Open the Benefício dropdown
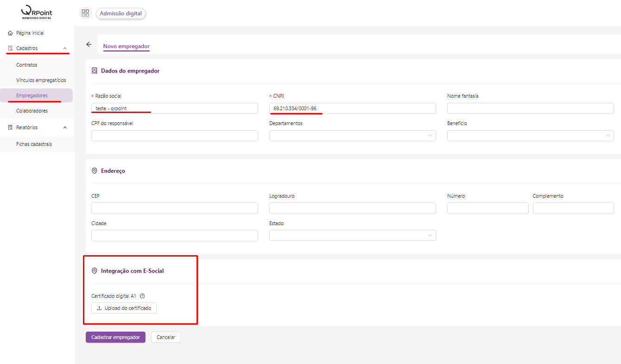The height and width of the screenshot is (364, 621). (x=530, y=136)
